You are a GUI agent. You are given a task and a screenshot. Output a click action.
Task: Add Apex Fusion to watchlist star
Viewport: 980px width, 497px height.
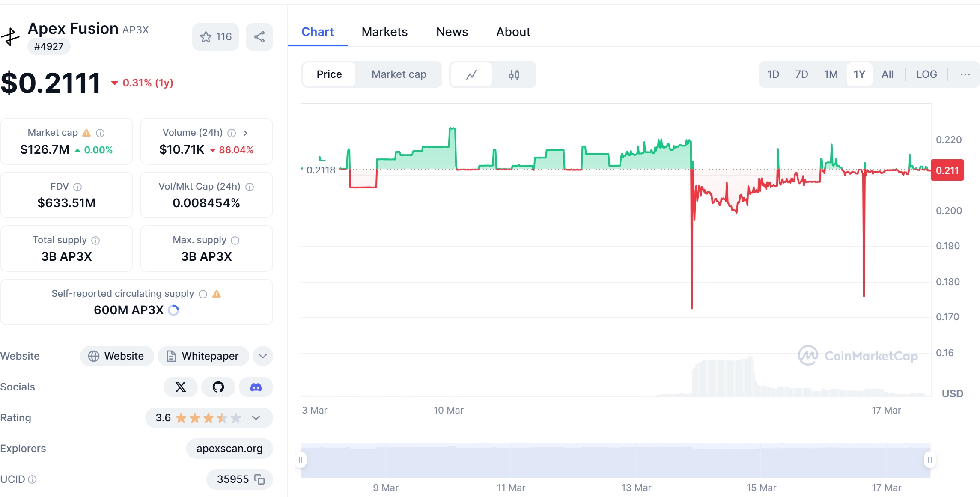[x=215, y=37]
